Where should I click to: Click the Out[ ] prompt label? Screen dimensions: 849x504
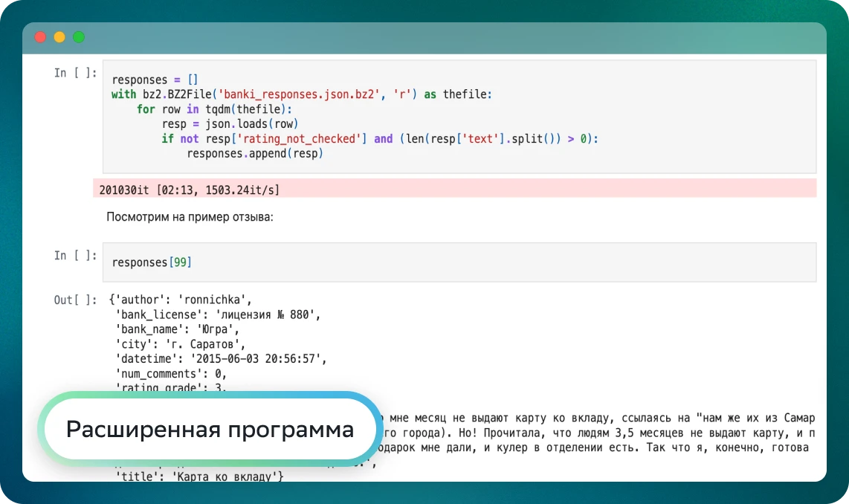(75, 300)
